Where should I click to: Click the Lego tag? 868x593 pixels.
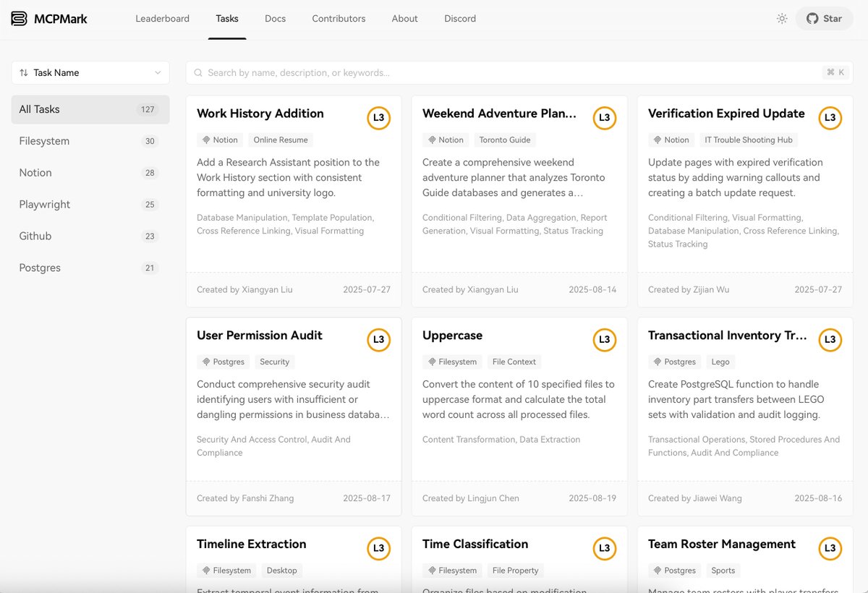[720, 362]
